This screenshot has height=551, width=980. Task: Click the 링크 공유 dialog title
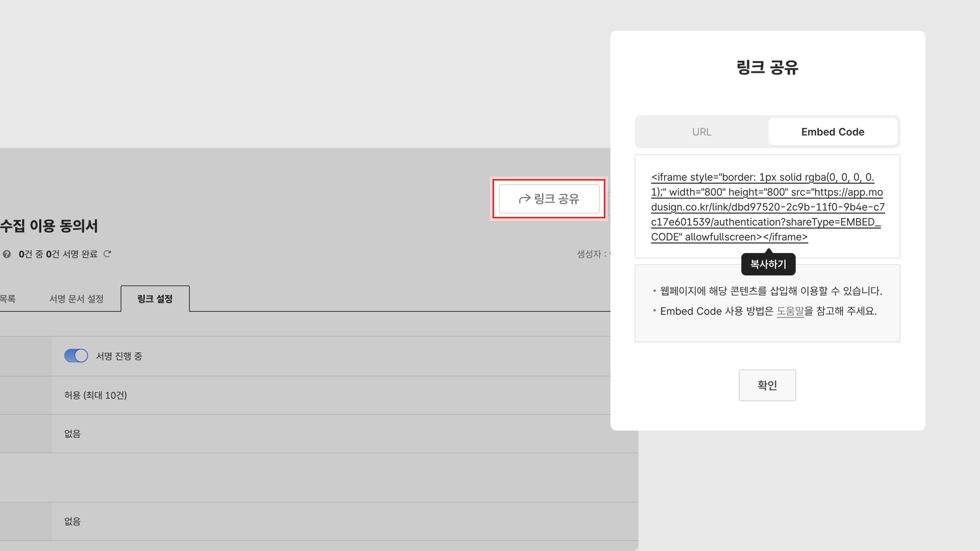pos(767,68)
